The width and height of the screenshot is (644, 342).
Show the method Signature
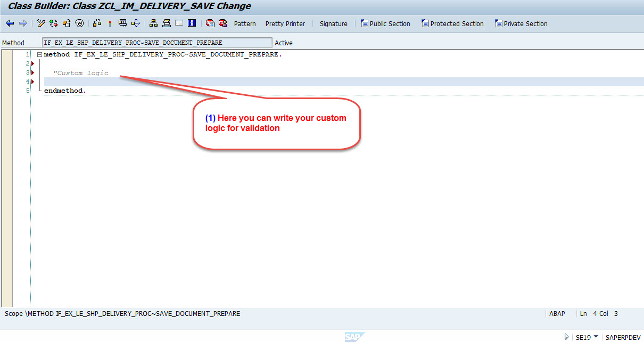point(334,23)
